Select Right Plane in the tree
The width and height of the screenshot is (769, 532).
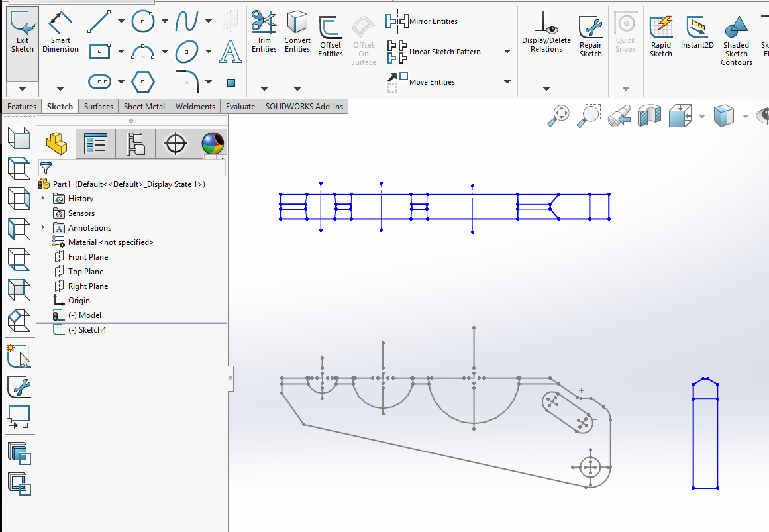88,286
